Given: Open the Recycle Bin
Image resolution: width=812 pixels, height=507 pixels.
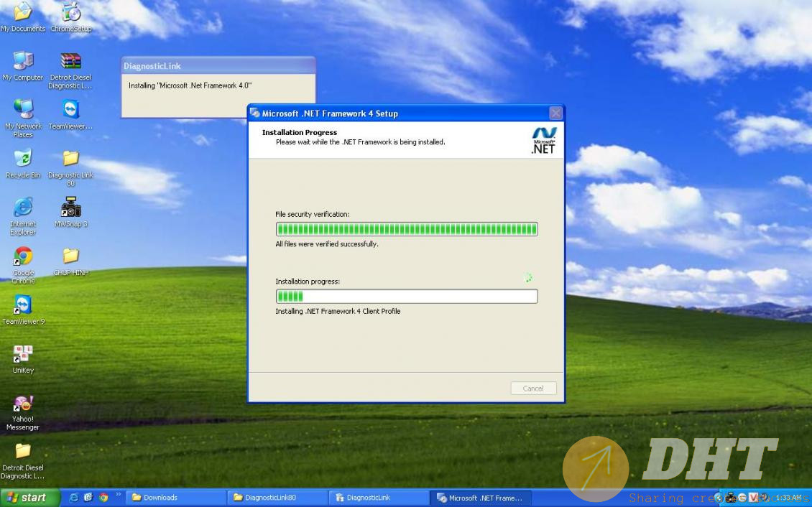Looking at the screenshot, I should [23, 159].
